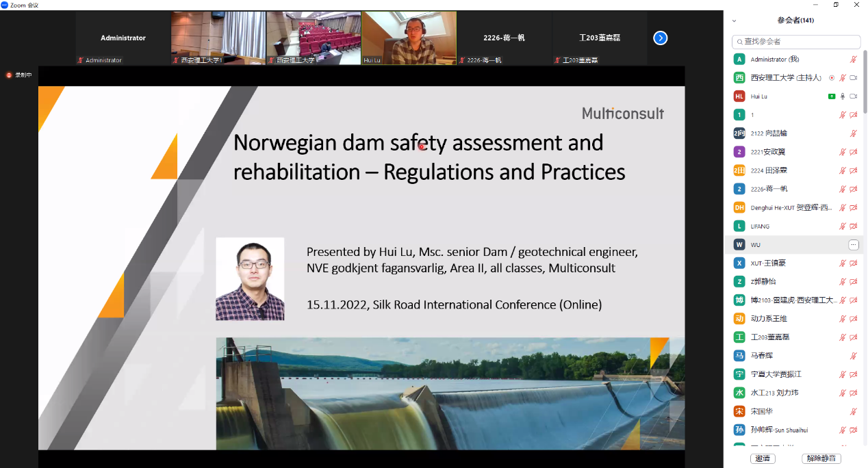Collapse the participants panel with the chevron
868x468 pixels.
click(x=735, y=21)
